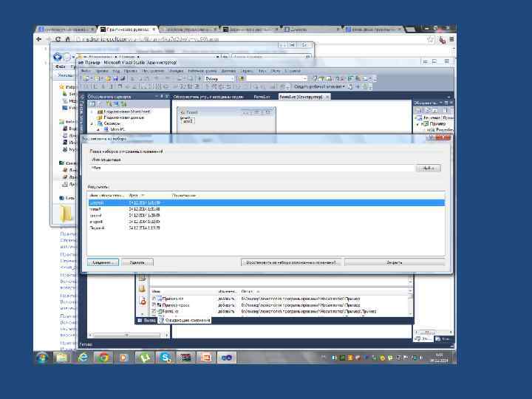This screenshot has width=532, height=399.
Task: Click the Start Debugging play icon
Action: [199, 79]
